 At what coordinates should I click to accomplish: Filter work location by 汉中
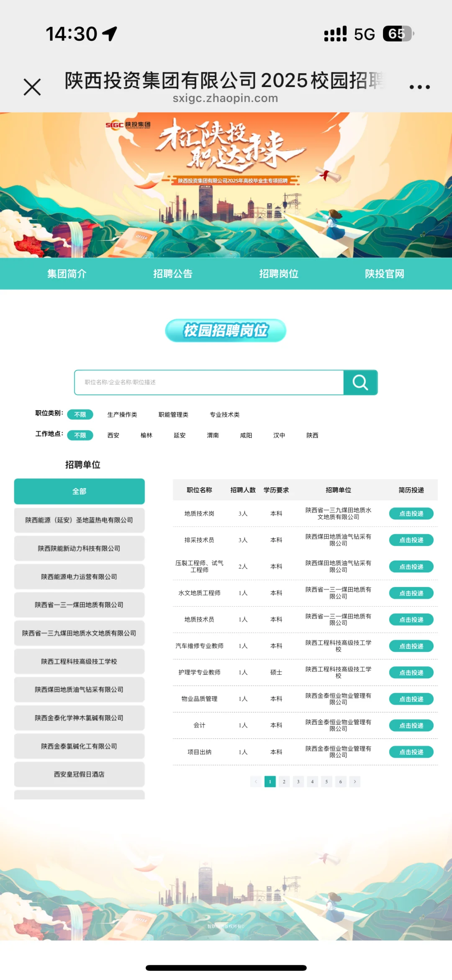(279, 435)
